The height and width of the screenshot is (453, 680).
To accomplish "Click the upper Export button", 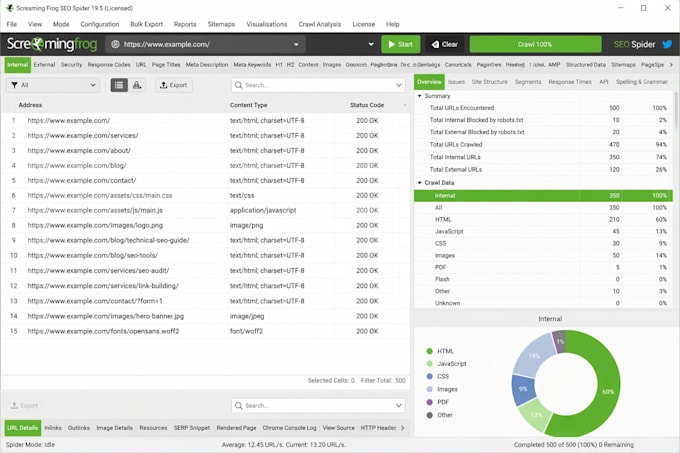I will (174, 85).
